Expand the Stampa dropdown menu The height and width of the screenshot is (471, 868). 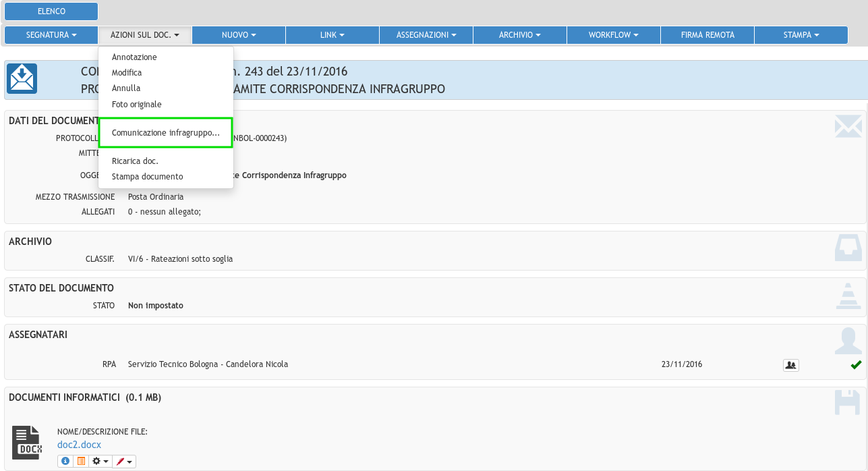(801, 35)
